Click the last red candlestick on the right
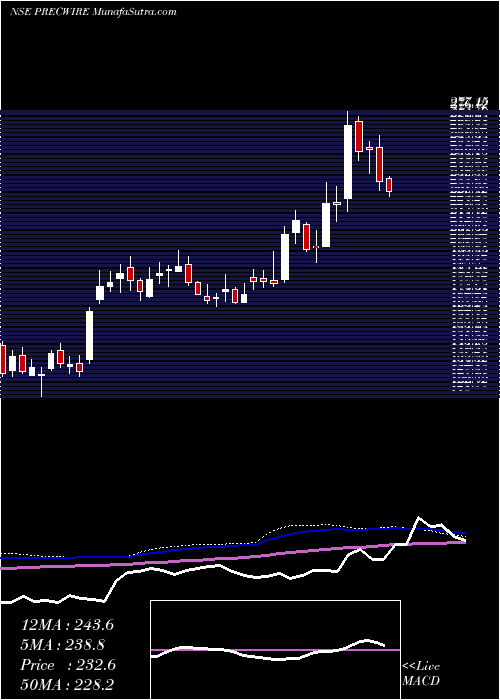This screenshot has height=700, width=500. (389, 185)
